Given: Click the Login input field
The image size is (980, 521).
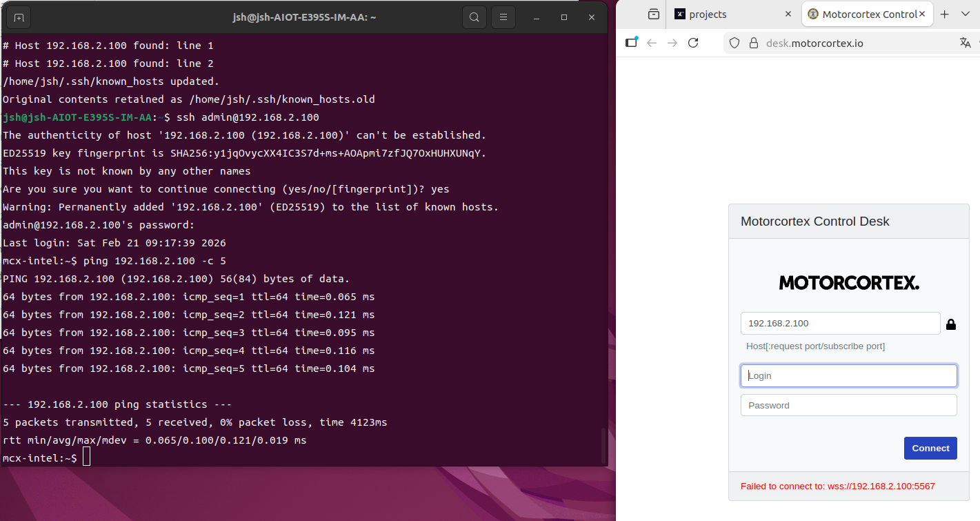Looking at the screenshot, I should (848, 376).
